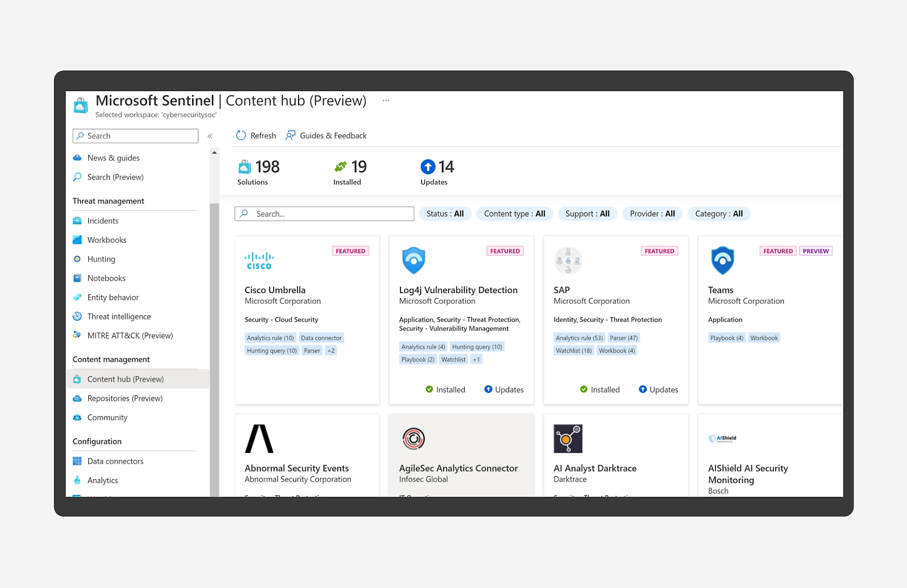Open Guides & Feedback icon

pyautogui.click(x=291, y=136)
